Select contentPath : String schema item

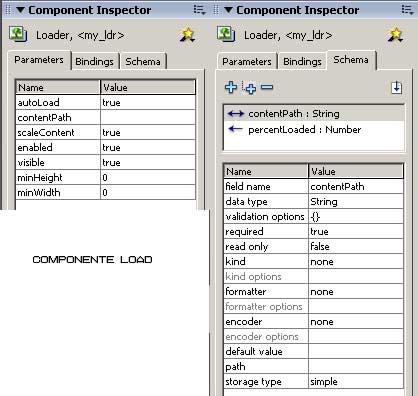point(314,114)
